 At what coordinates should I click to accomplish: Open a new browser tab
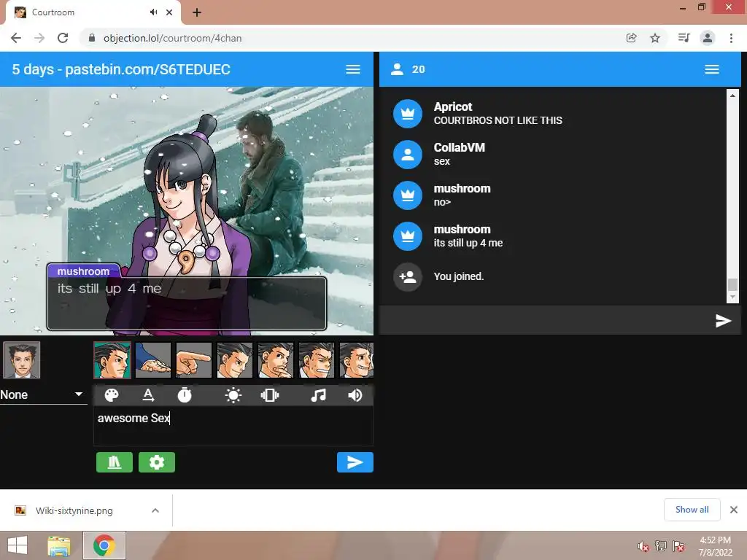(x=197, y=12)
